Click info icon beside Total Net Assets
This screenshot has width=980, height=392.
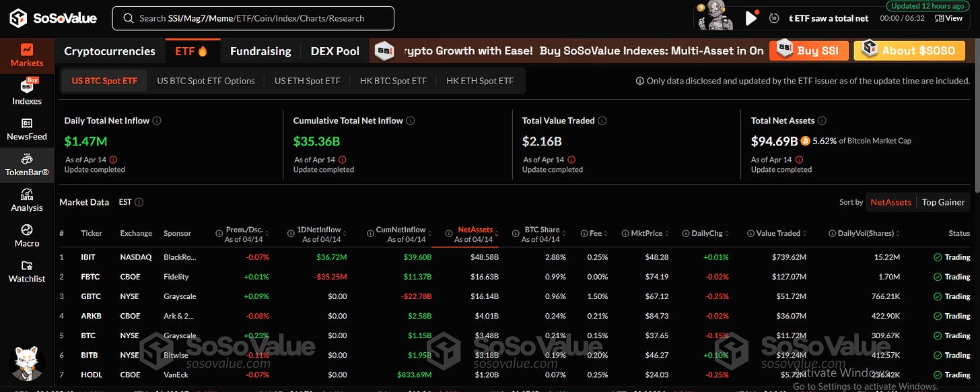[x=823, y=121]
